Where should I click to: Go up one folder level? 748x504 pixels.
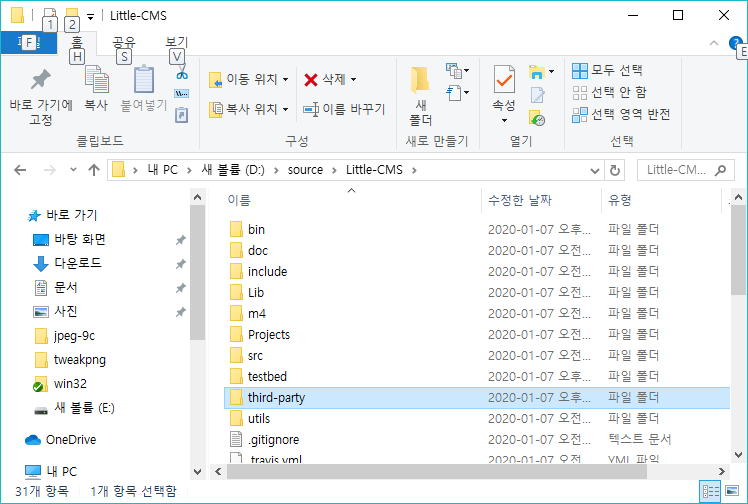[94, 170]
